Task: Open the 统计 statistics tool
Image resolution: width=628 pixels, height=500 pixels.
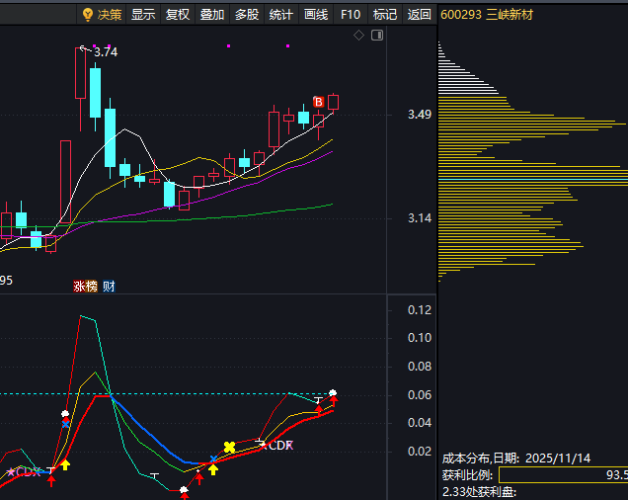Action: [x=281, y=14]
